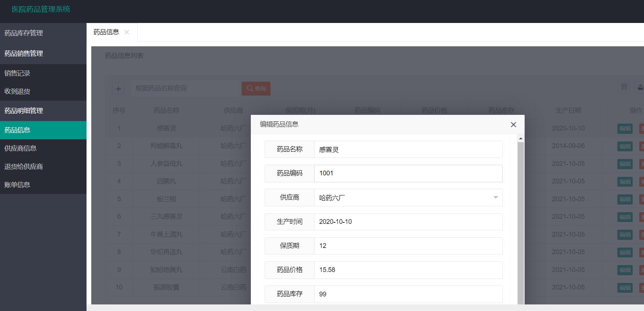Click the 药品价格 field with 15.58
Viewport: 644px width, 311px height.
(x=408, y=270)
